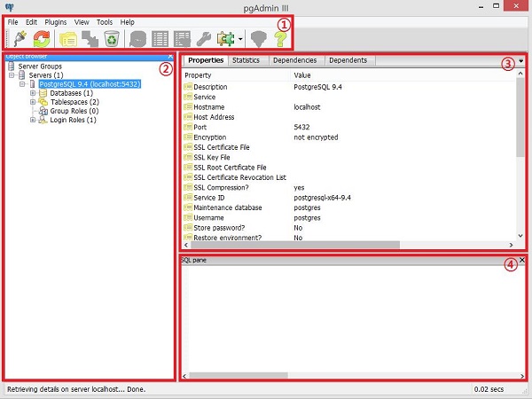Click the Login Roles user icon

[x=43, y=120]
